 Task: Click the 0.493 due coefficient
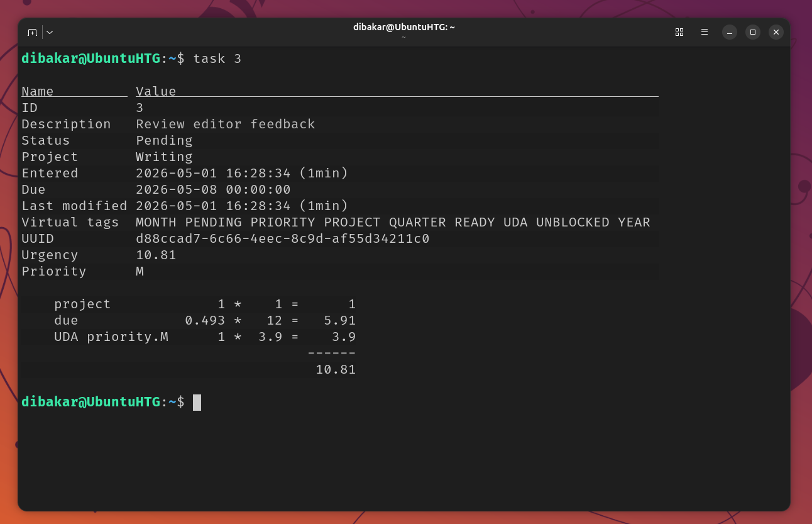click(x=205, y=320)
